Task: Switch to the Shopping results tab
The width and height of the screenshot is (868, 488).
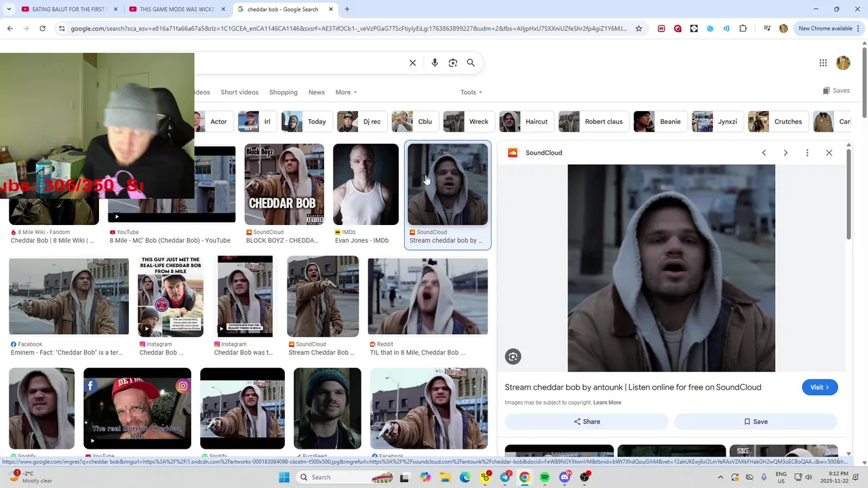Action: [x=283, y=92]
